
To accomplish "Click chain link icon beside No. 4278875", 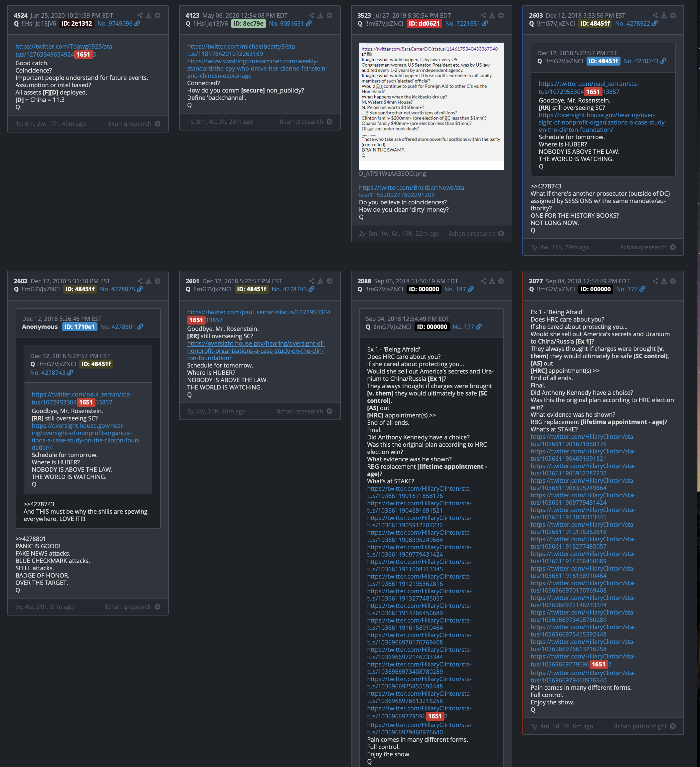I will 140,289.
